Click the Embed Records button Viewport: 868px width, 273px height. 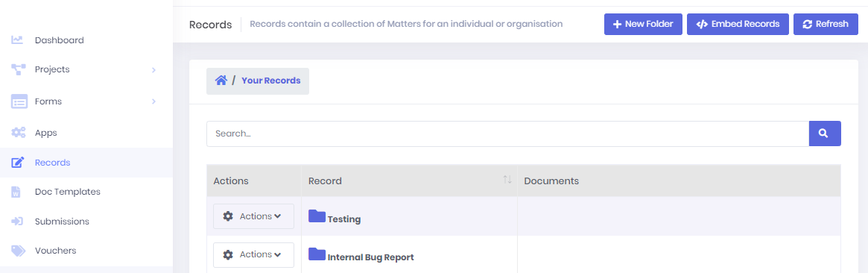[738, 25]
